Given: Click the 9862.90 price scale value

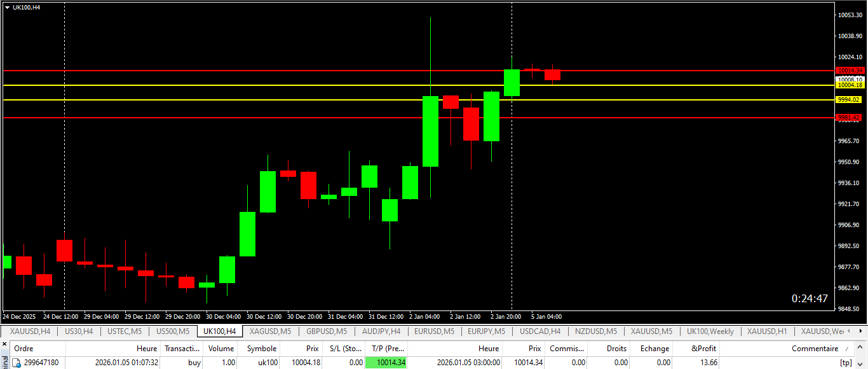Looking at the screenshot, I should pos(849,288).
